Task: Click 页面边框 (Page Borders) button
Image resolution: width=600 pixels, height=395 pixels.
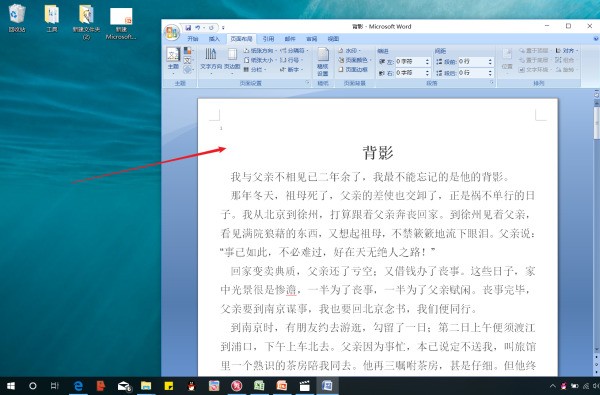Action: point(353,70)
